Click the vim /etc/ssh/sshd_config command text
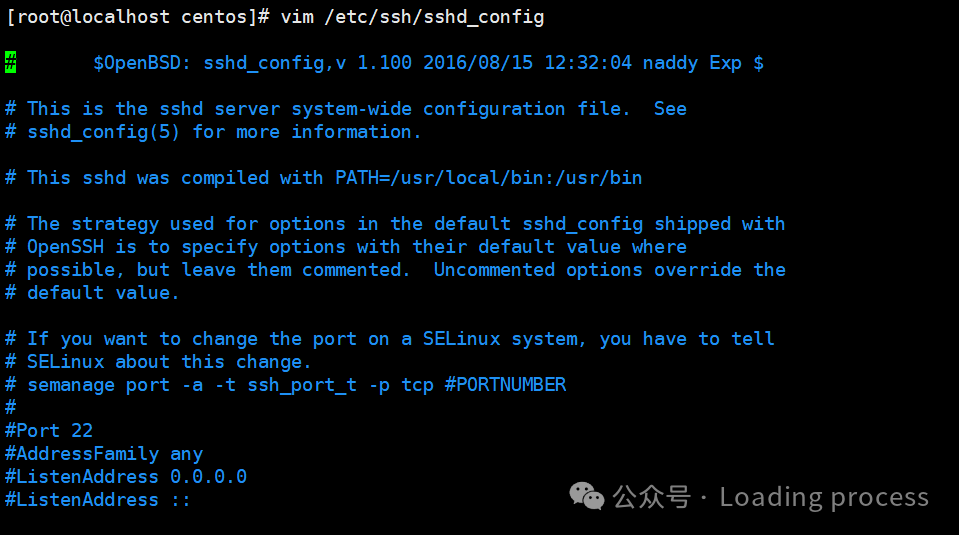959x535 pixels. pos(412,17)
